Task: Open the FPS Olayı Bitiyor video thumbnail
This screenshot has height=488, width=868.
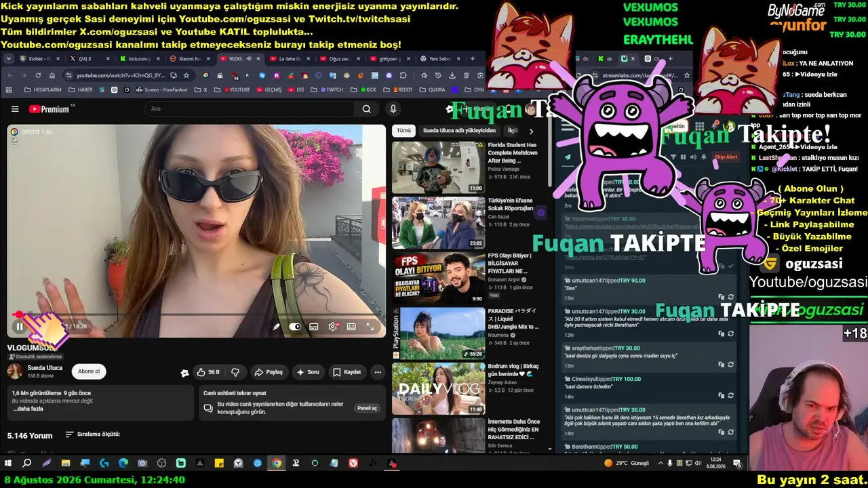Action: 438,279
